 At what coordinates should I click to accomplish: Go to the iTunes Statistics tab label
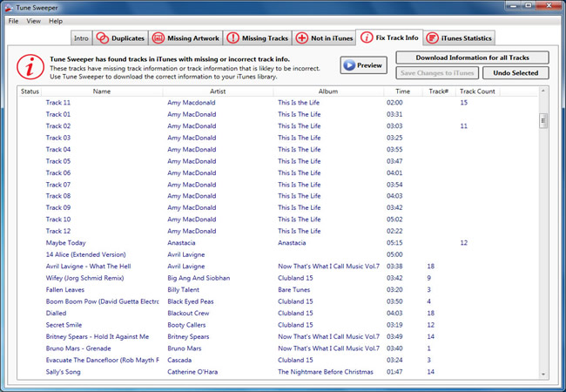click(467, 38)
